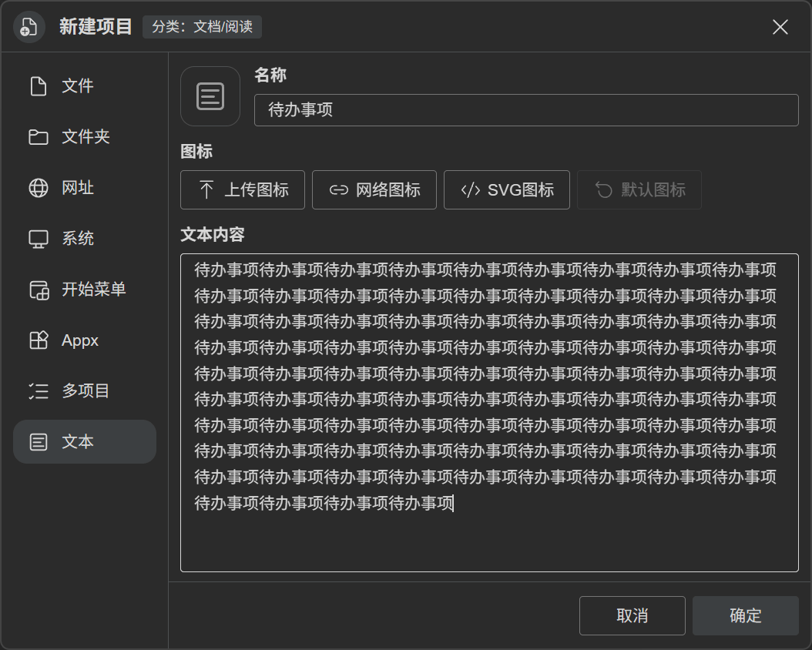Click the 文本 text icon in sidebar
The height and width of the screenshot is (650, 812).
(39, 442)
